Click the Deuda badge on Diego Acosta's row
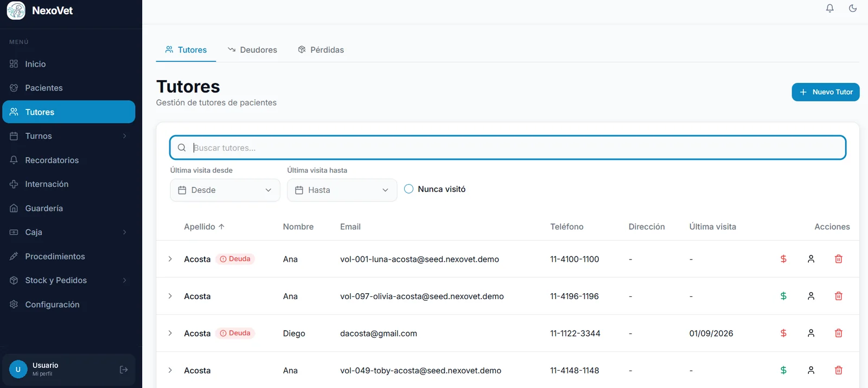This screenshot has width=868, height=388. 235,333
